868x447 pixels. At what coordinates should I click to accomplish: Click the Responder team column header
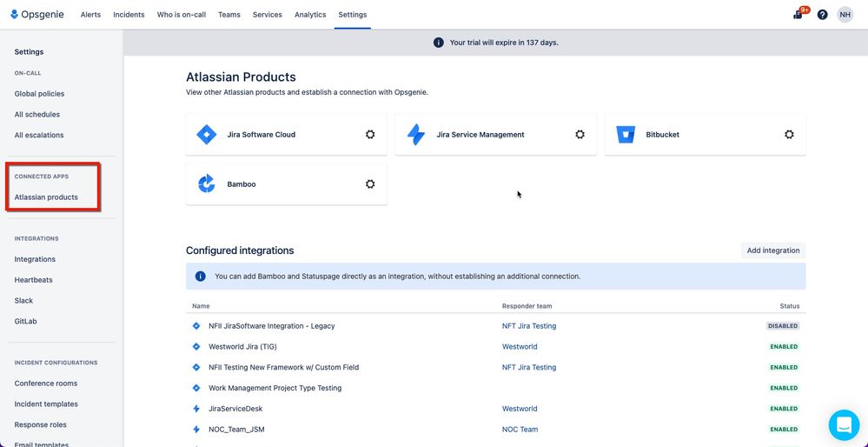click(527, 306)
